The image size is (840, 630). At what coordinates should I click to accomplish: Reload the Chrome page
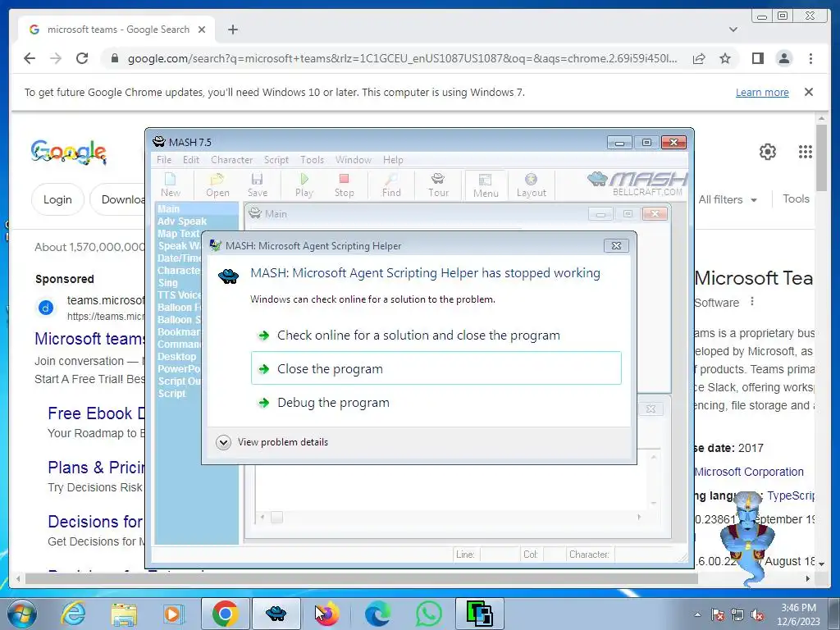point(82,58)
